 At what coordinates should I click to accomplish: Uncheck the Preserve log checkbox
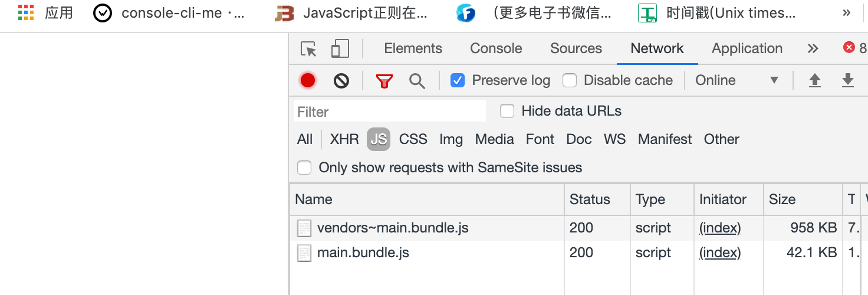tap(458, 80)
